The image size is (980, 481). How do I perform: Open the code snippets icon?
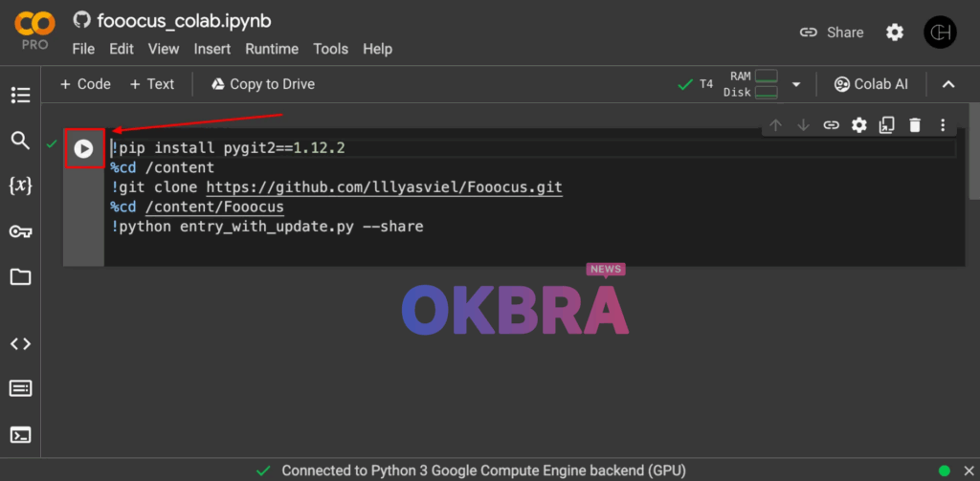tap(20, 343)
